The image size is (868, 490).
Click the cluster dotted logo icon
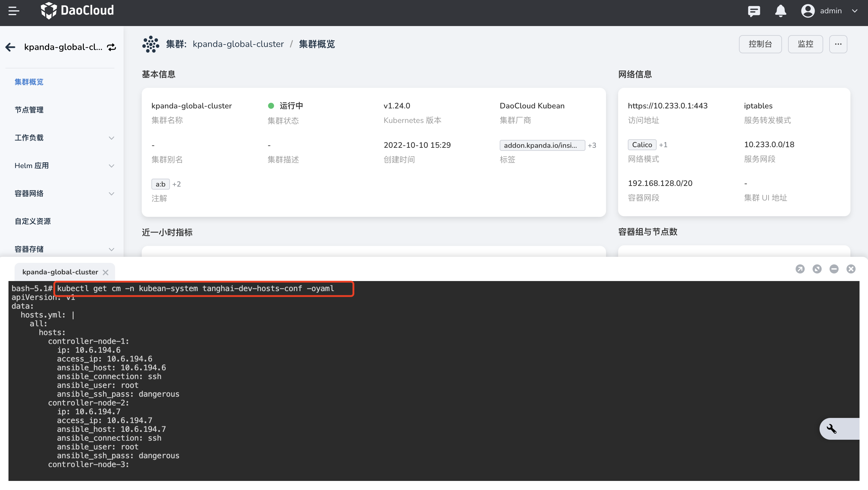[151, 44]
